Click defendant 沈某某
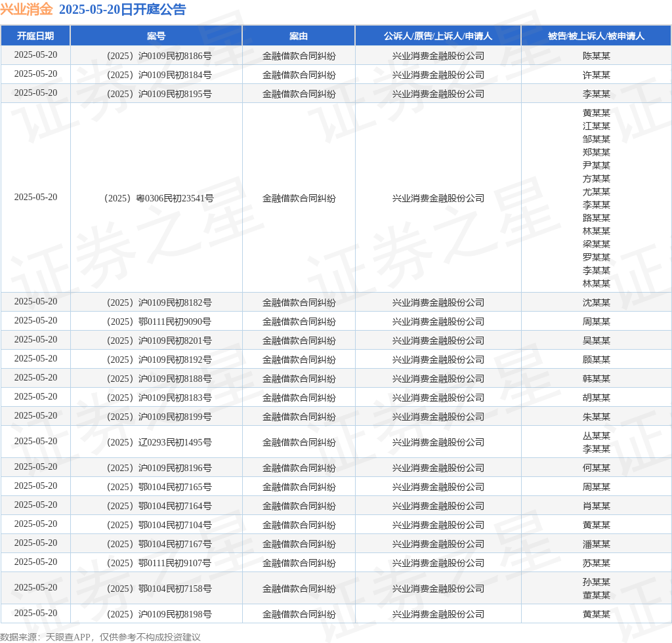The width and height of the screenshot is (672, 643). coord(596,302)
